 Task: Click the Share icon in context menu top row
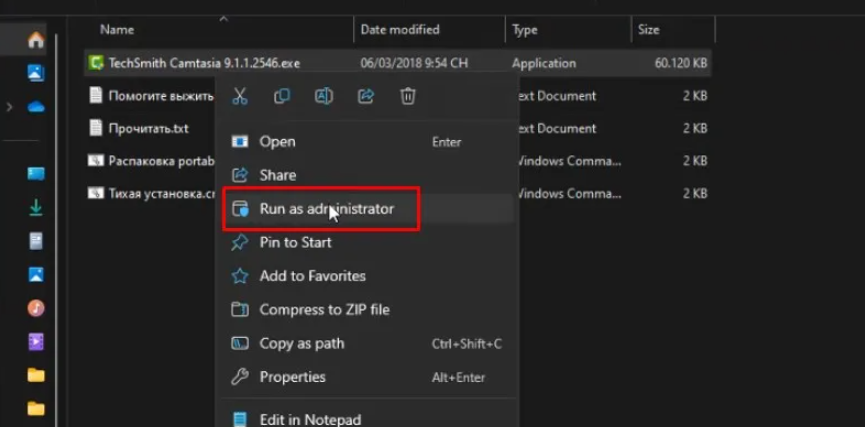point(366,96)
